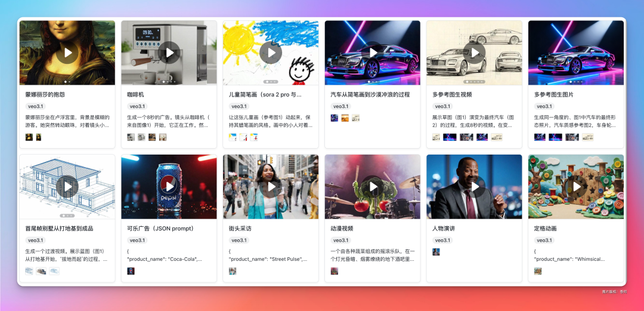
Task: Click the carousel dots on 儿童简笔画 cover
Action: pyautogui.click(x=271, y=82)
